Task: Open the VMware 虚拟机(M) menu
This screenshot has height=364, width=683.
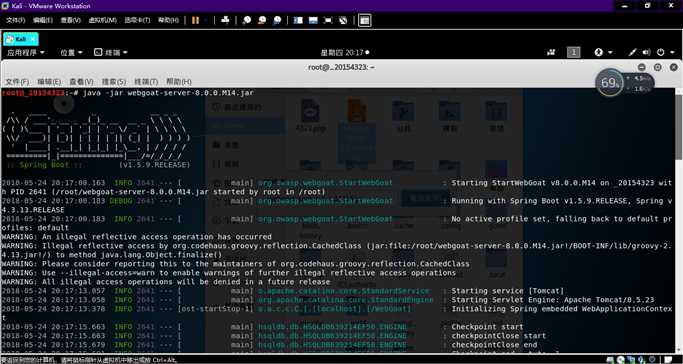Action: [102, 20]
